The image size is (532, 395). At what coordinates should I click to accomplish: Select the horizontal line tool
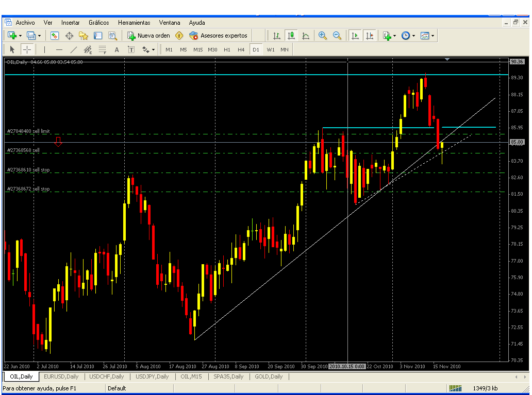(x=59, y=50)
